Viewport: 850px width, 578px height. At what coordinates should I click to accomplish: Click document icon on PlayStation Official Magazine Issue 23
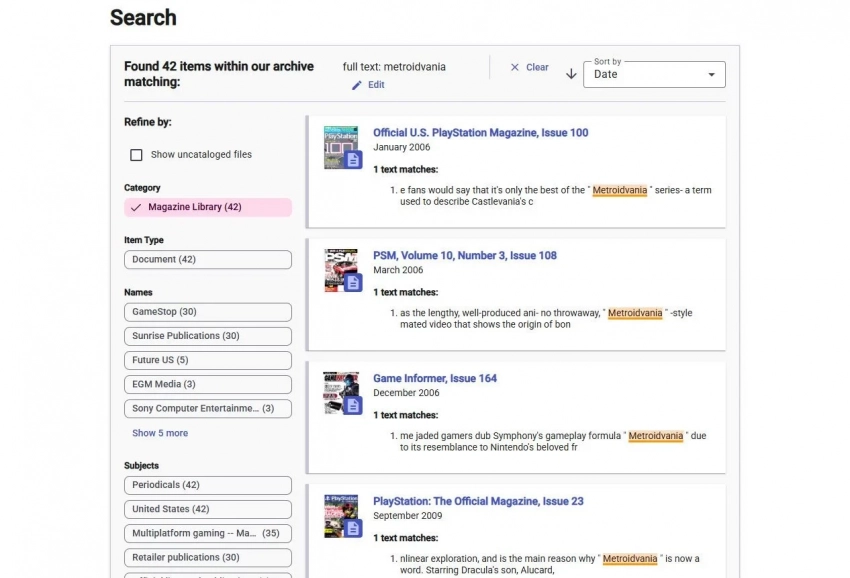[352, 528]
